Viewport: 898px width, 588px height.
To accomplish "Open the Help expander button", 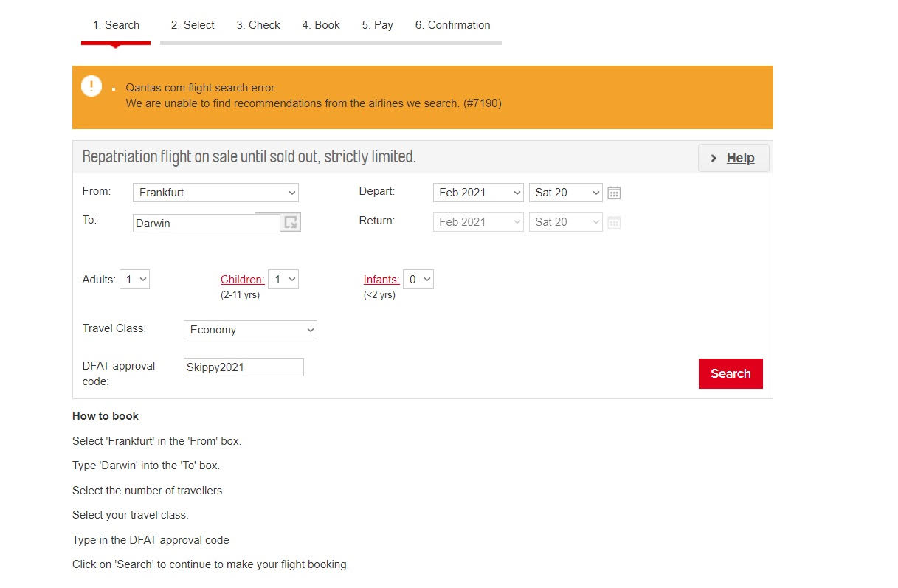I will click(x=733, y=158).
